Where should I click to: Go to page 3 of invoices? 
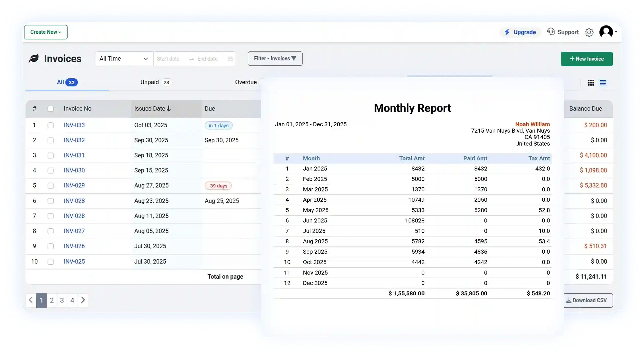[62, 300]
